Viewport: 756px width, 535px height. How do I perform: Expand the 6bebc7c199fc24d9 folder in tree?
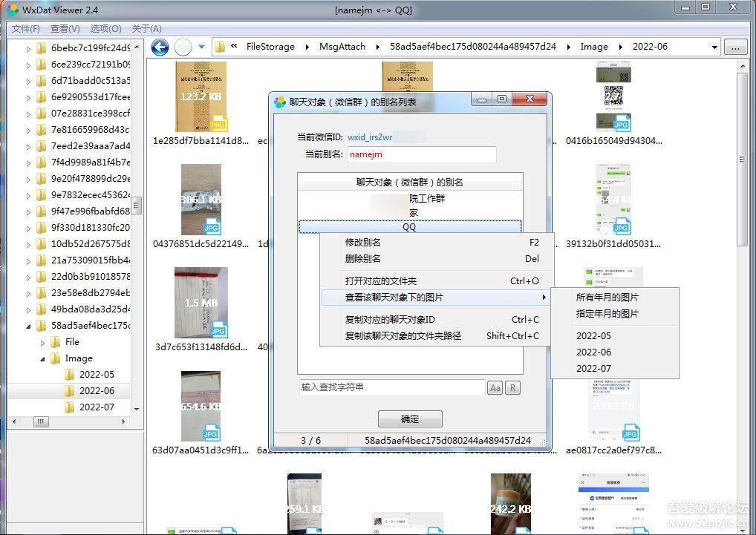pos(29,47)
